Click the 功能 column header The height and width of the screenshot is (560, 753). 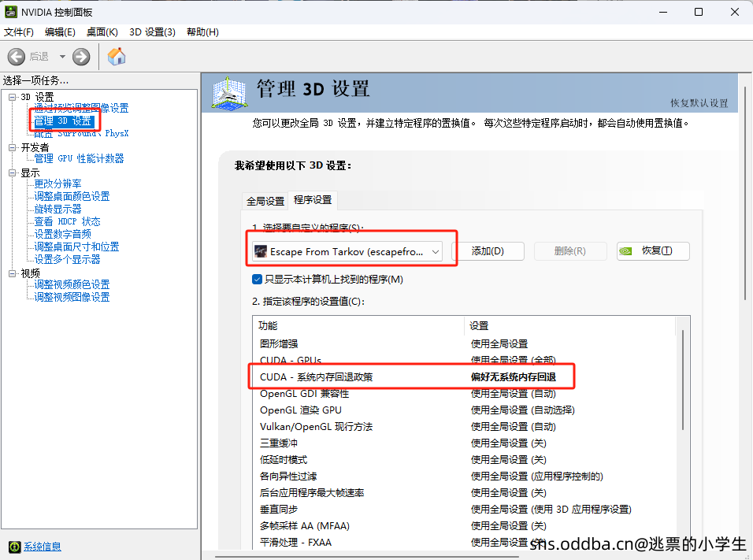click(x=358, y=325)
